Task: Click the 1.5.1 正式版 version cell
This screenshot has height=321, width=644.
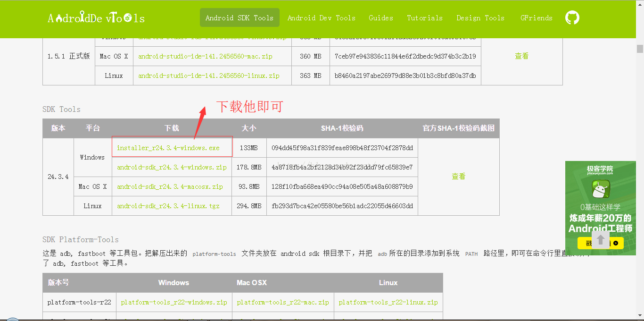Action: tap(69, 56)
